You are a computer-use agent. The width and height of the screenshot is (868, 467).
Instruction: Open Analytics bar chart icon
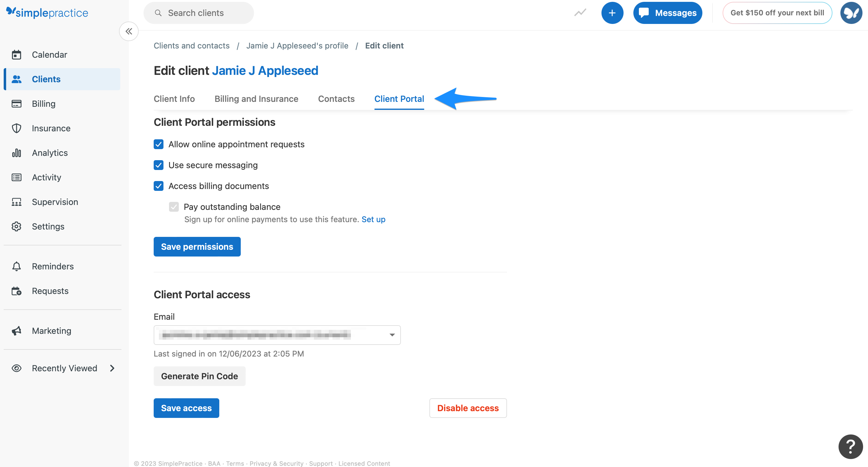pyautogui.click(x=17, y=153)
